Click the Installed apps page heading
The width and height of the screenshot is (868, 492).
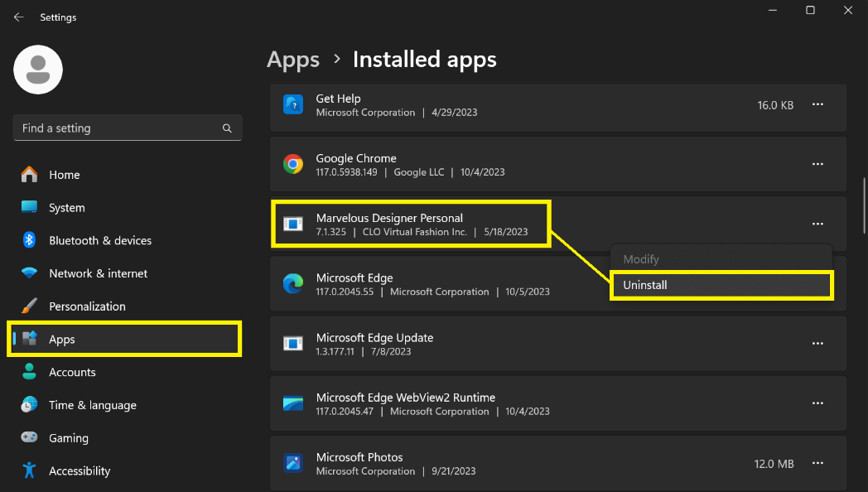pos(425,60)
